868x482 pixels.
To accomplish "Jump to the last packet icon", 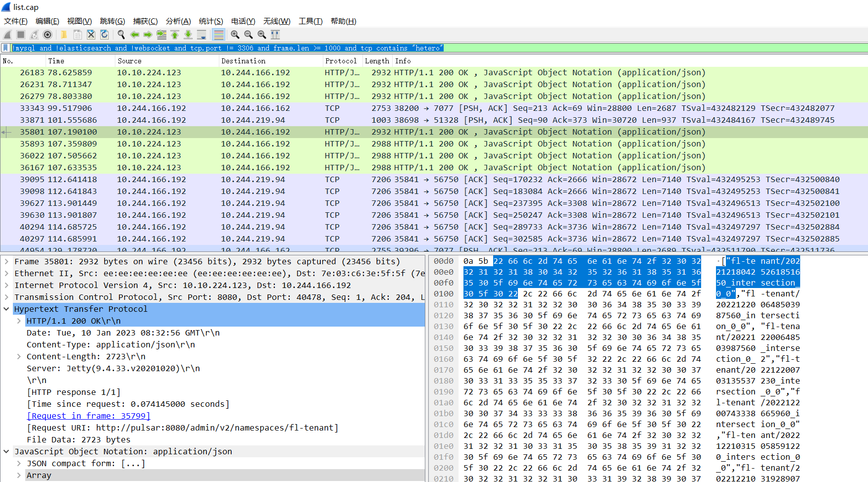I will point(188,35).
